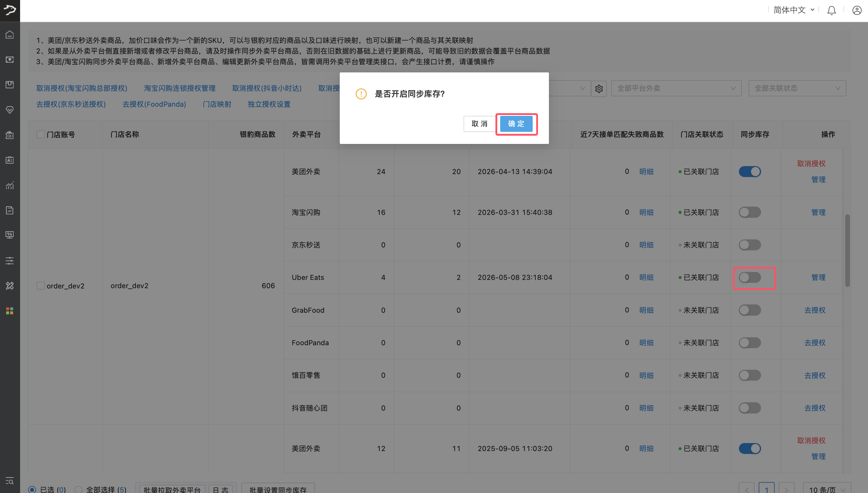This screenshot has height=493, width=868.
Task: Open the partially hidden dropdown left of gear
Action: (x=570, y=88)
